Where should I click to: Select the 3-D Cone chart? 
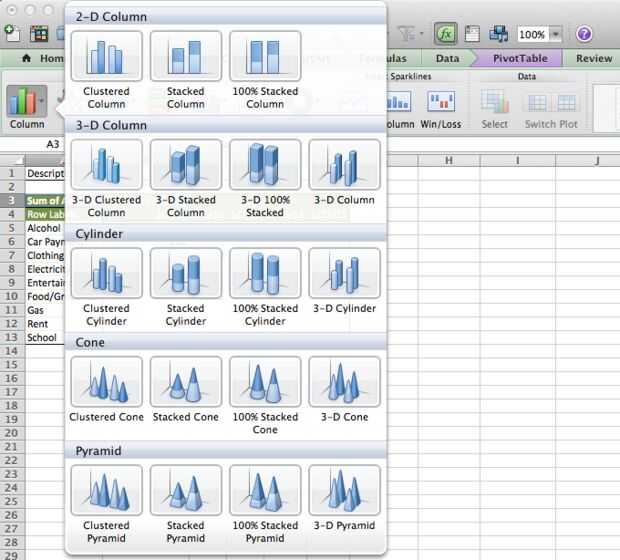(344, 382)
